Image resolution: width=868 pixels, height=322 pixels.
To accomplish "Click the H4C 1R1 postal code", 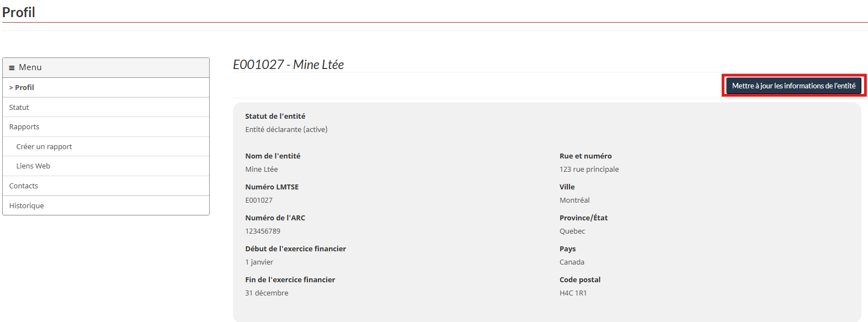I will (573, 293).
